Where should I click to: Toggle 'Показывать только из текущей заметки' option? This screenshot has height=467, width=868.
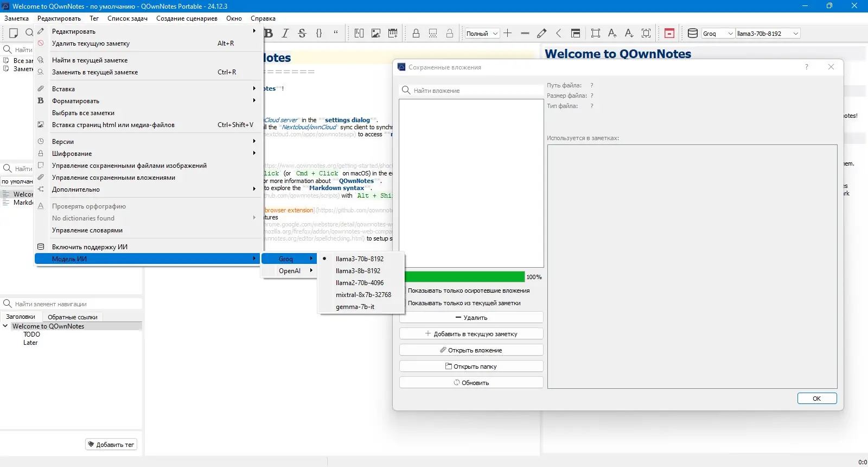(x=464, y=304)
